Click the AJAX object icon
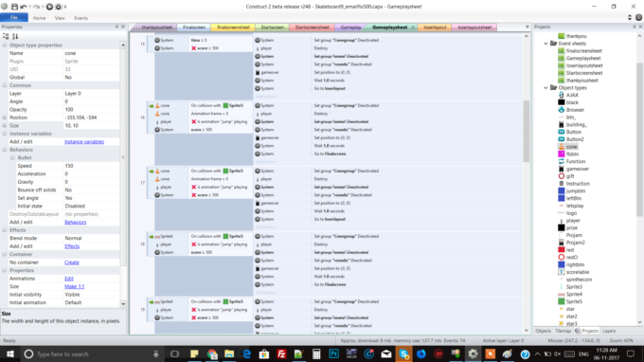644x362 pixels. (561, 95)
